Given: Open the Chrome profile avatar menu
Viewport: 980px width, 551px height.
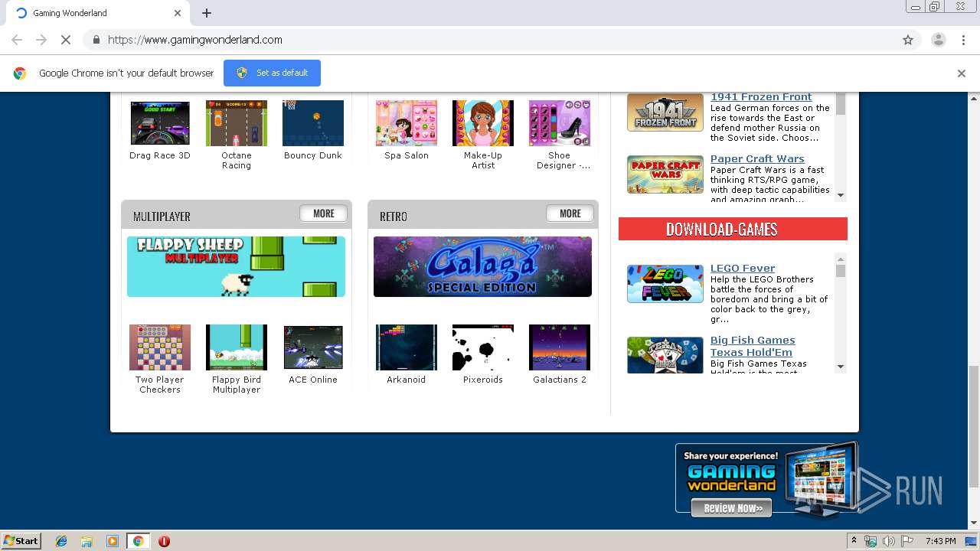Looking at the screenshot, I should 938,40.
